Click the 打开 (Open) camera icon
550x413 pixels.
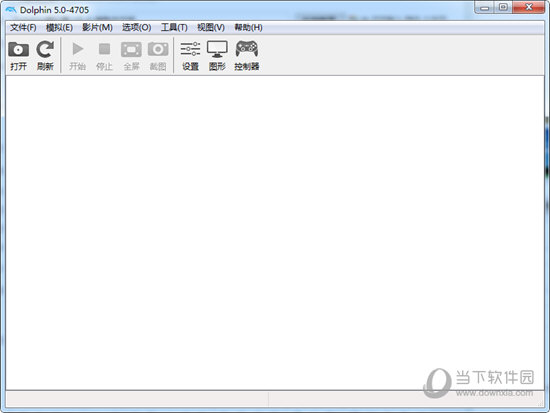tap(18, 49)
